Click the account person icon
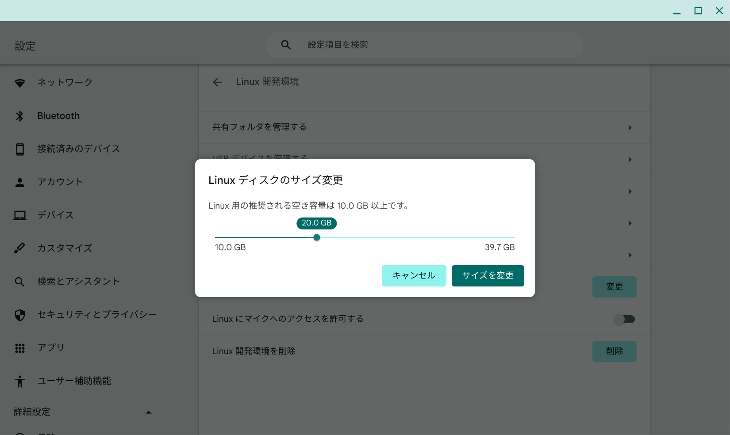730x435 pixels. tap(20, 182)
